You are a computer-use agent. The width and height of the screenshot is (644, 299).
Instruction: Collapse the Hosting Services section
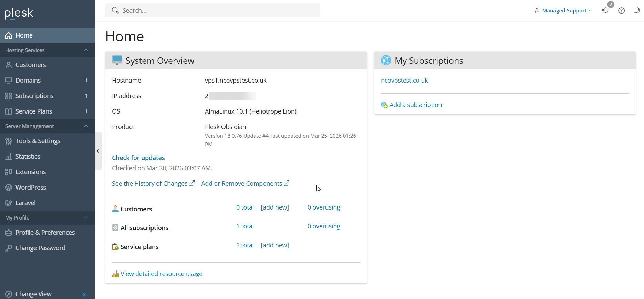pyautogui.click(x=86, y=50)
